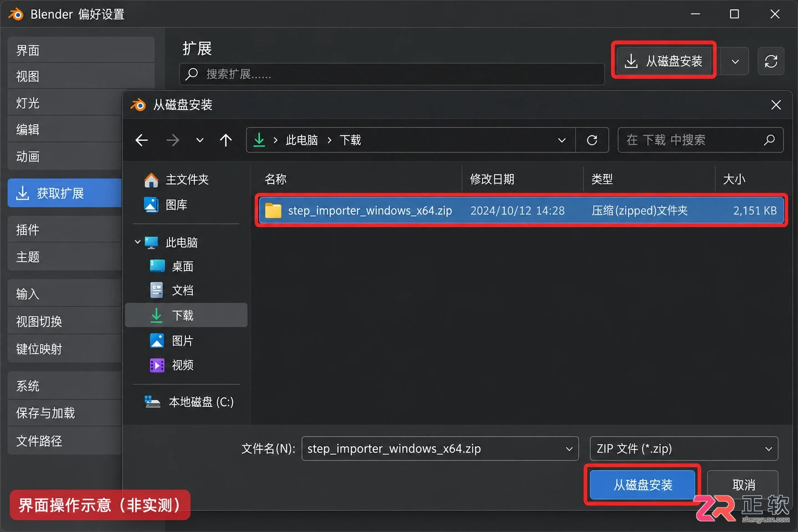Select 桌面 folder in navigation pane
798x532 pixels.
(x=172, y=267)
